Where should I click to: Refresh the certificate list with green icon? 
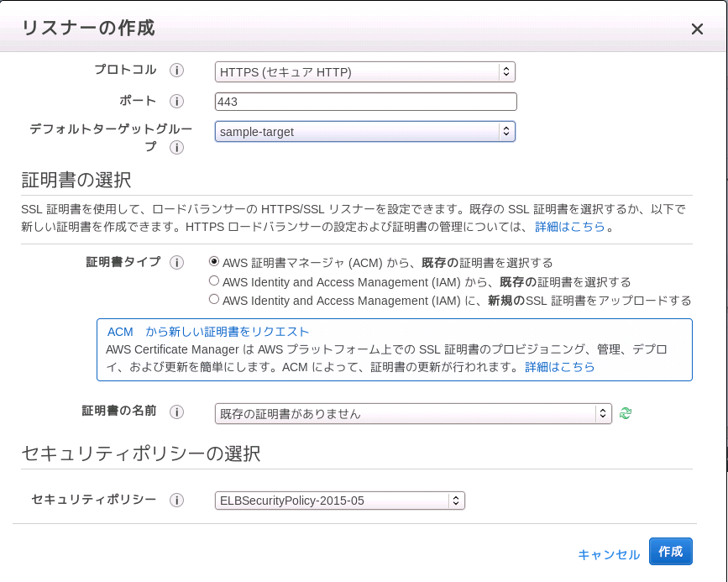(x=626, y=413)
